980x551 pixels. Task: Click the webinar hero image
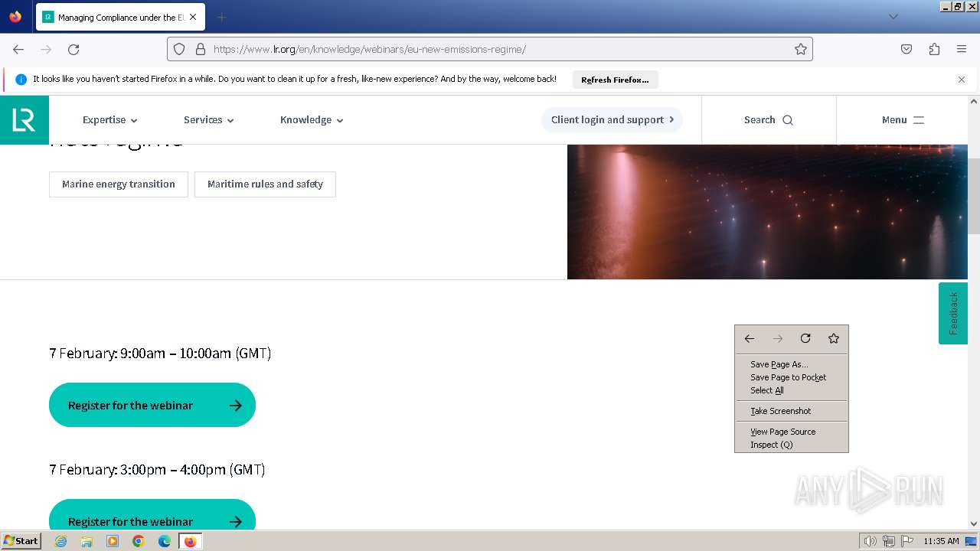(767, 212)
